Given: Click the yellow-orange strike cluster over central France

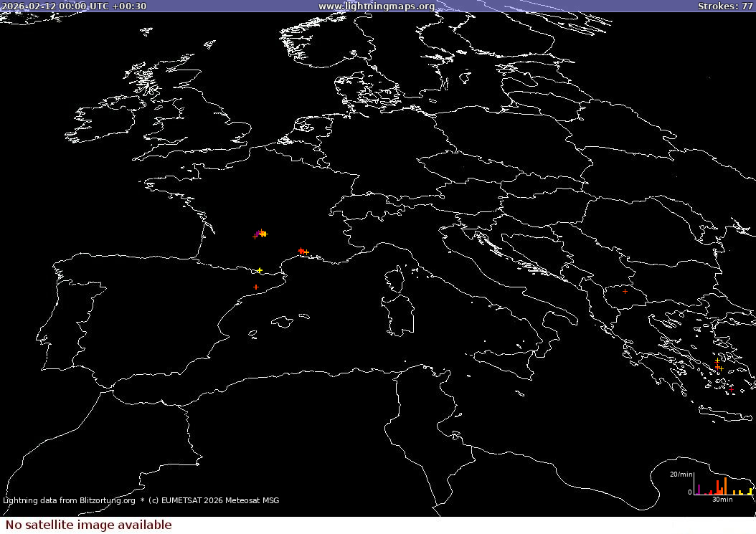Looking at the screenshot, I should click(x=264, y=233).
